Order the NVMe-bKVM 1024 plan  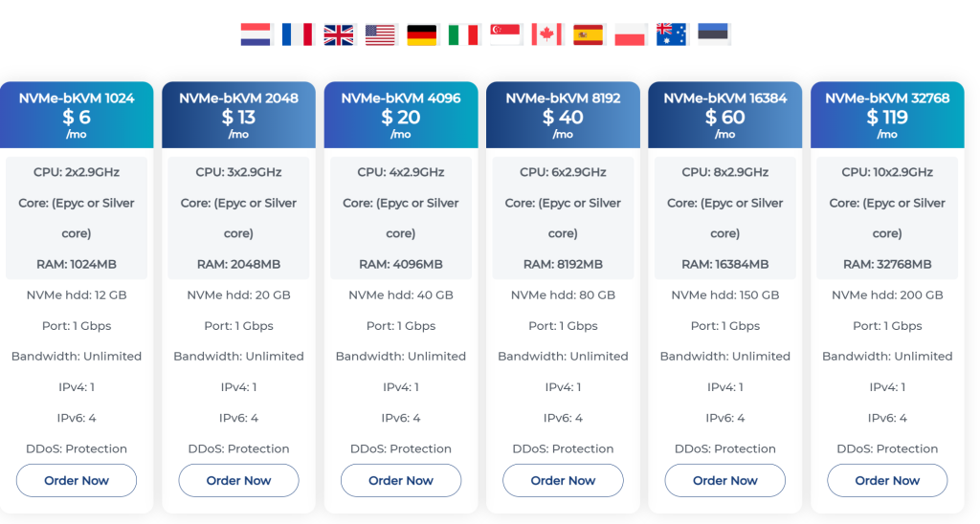(77, 480)
